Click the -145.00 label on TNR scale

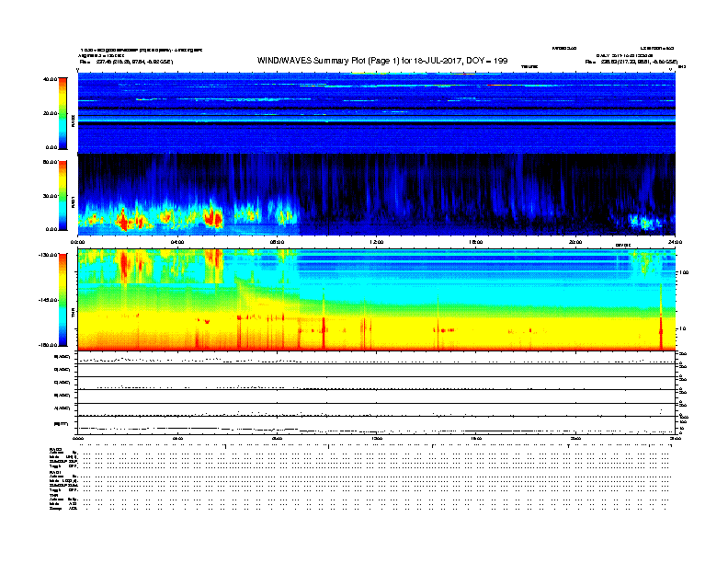(49, 300)
